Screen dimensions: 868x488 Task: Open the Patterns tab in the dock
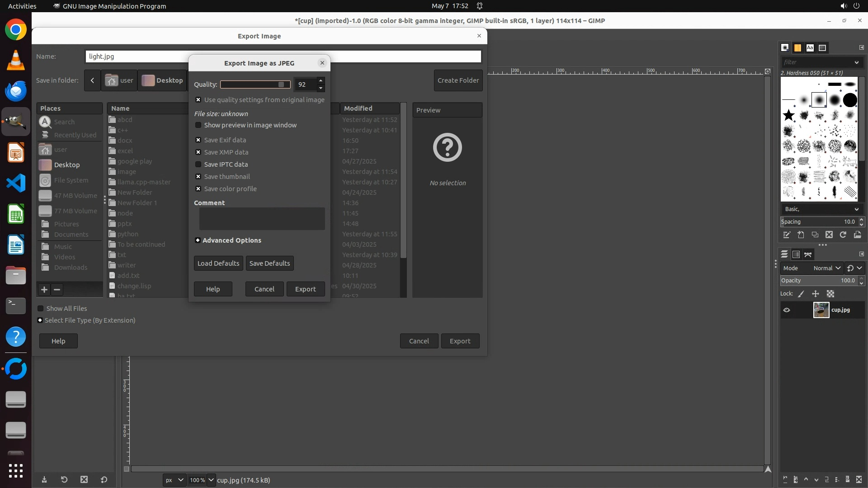(x=797, y=48)
